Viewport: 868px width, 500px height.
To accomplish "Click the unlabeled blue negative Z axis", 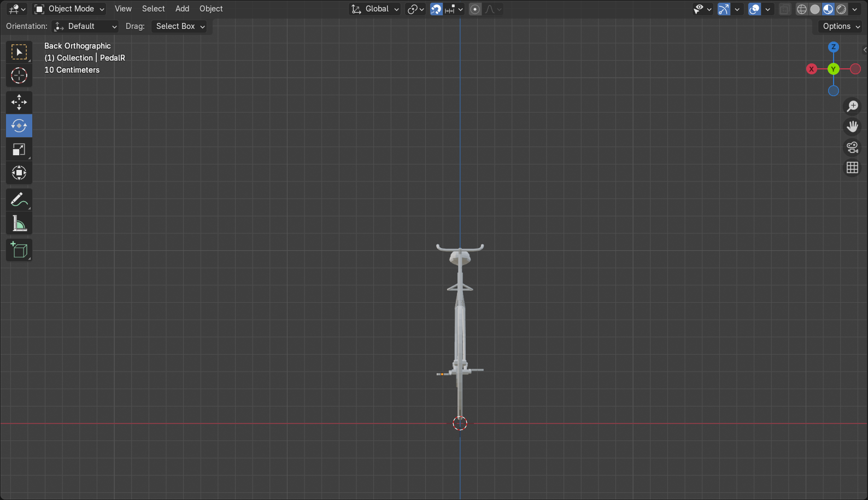I will 834,91.
